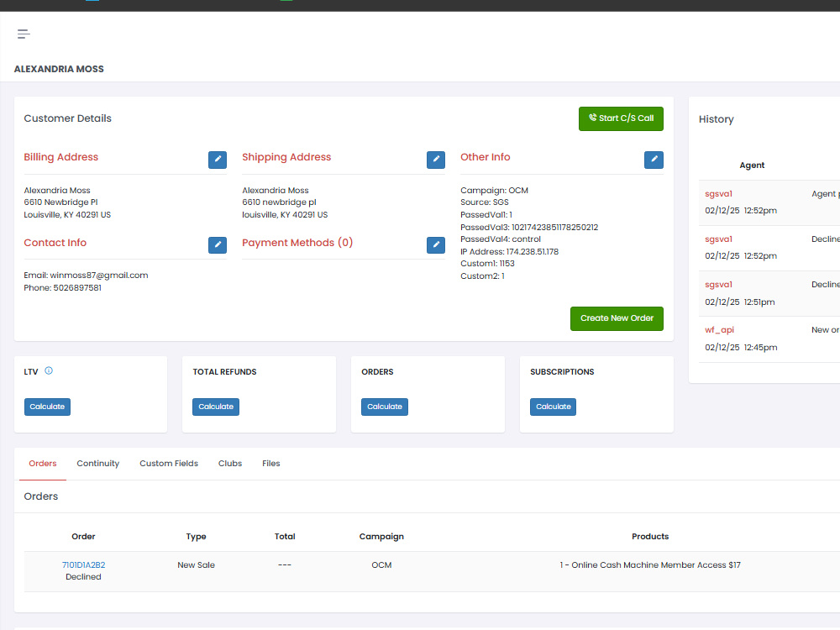Select the PassedVal3 value line
Image resolution: width=840 pixels, height=630 pixels.
[529, 227]
